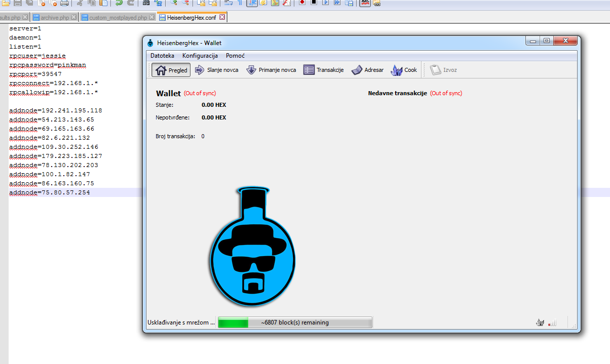This screenshot has height=364, width=610.
Task: Open the Cook mining page
Action: (x=404, y=70)
